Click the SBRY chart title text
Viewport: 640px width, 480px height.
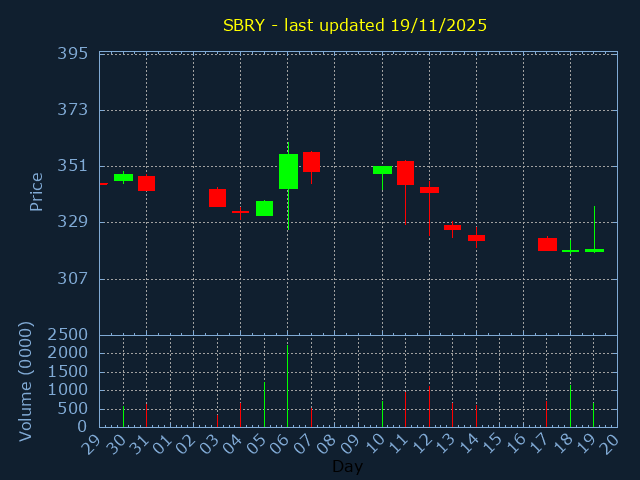point(355,25)
